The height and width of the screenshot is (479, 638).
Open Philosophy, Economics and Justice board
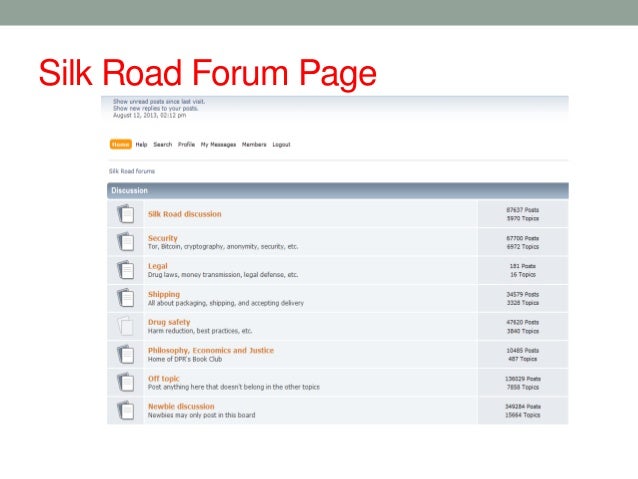pos(211,350)
